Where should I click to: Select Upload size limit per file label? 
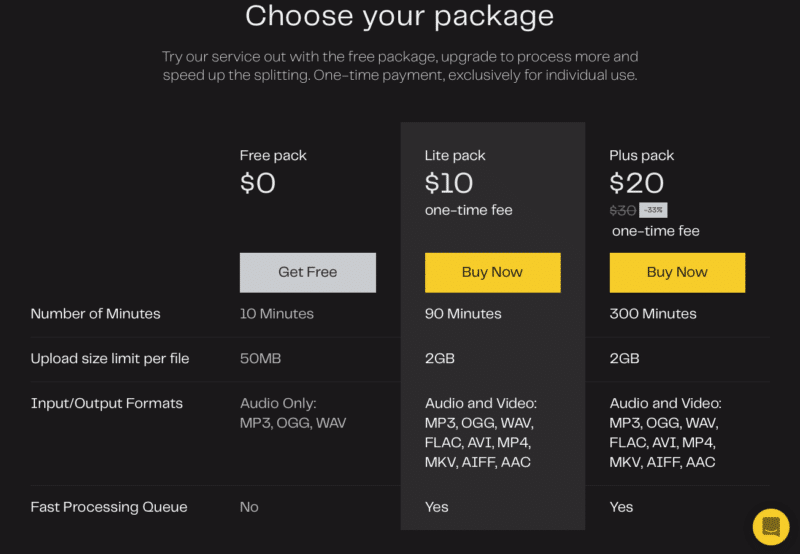tap(110, 359)
